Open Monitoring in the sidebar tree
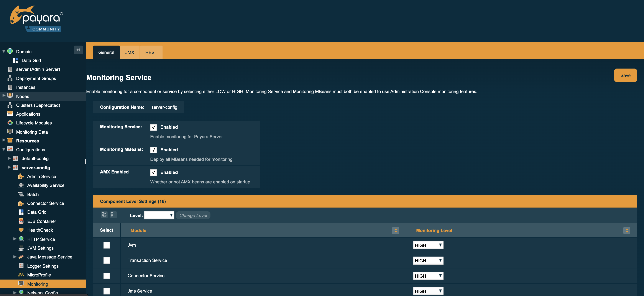 (x=38, y=284)
